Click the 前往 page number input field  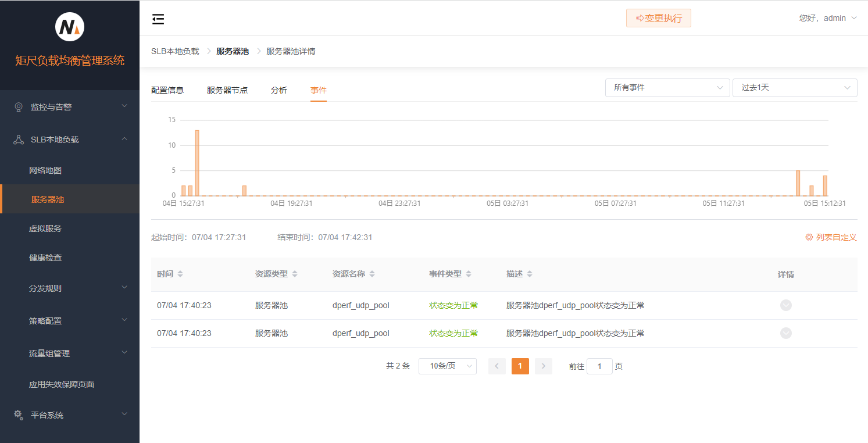pos(599,366)
